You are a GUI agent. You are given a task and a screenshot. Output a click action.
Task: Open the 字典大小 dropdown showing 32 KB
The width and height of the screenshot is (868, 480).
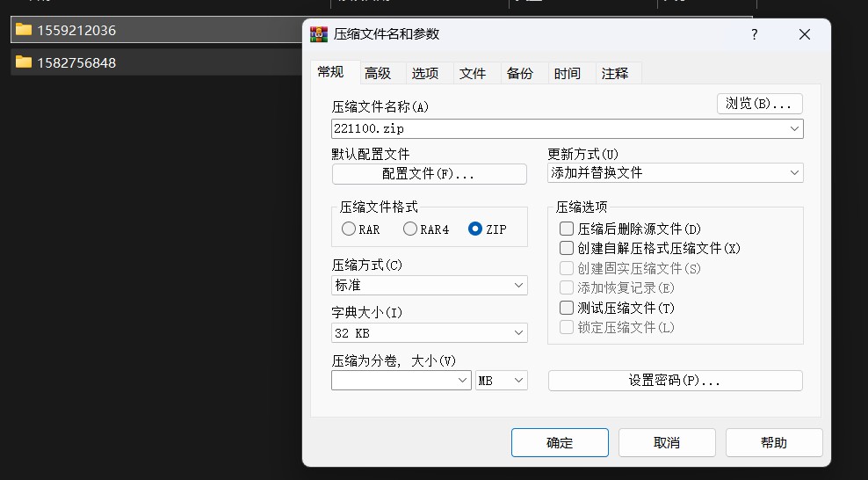click(429, 333)
